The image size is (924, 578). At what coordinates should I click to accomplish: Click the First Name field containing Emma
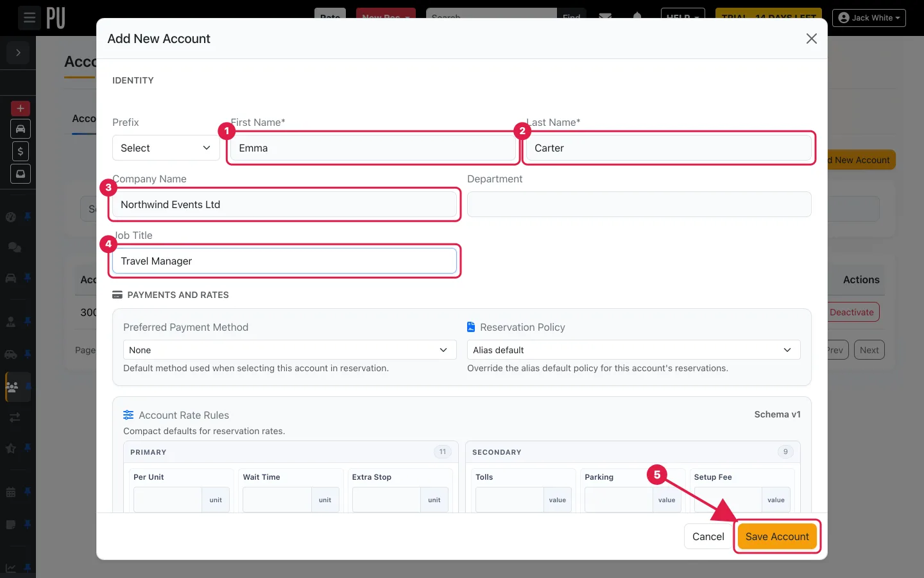[373, 148]
